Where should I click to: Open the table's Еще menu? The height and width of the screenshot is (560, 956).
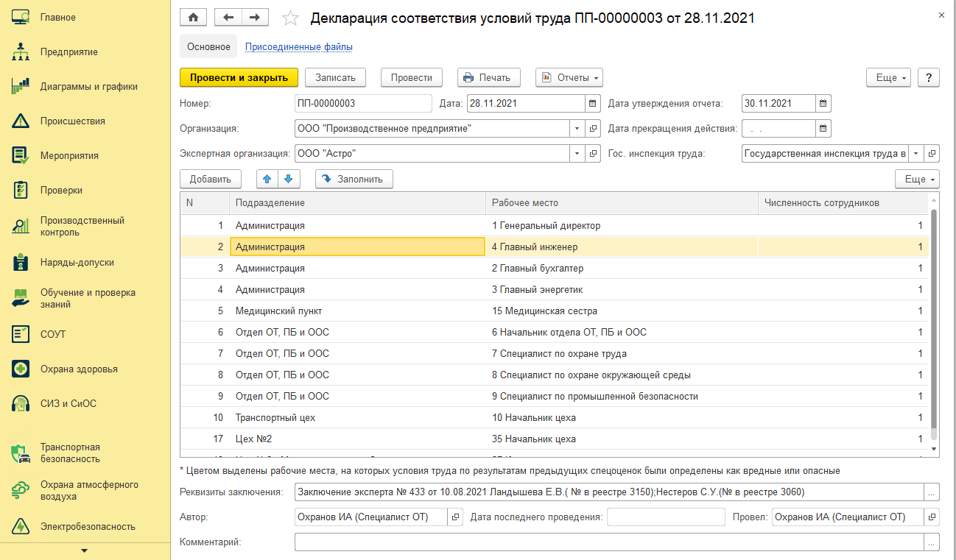pyautogui.click(x=918, y=179)
